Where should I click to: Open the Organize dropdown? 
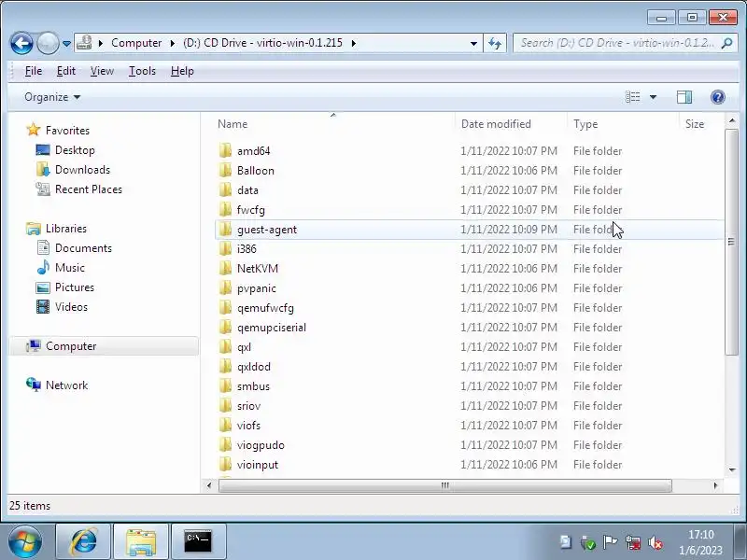click(52, 97)
